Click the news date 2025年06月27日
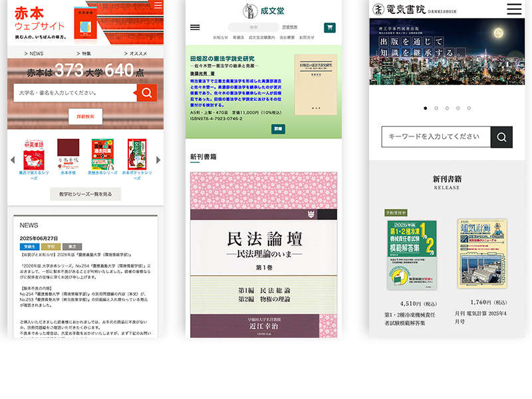The image size is (532, 399). (x=39, y=238)
